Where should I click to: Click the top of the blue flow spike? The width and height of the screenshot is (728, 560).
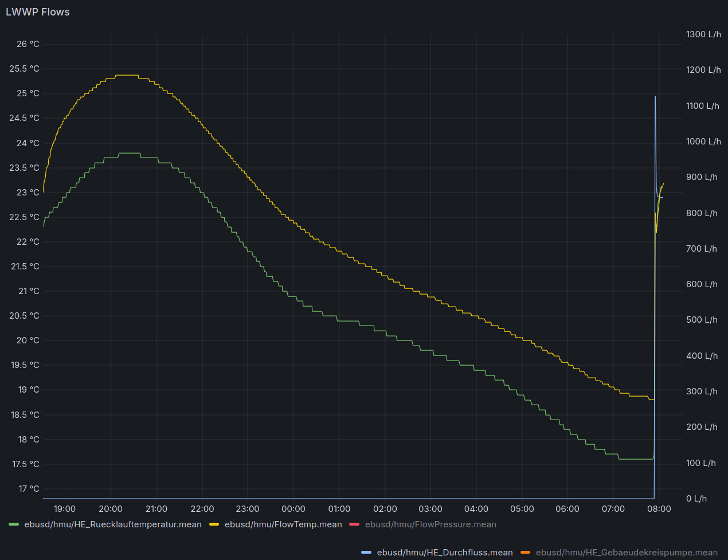tap(655, 97)
